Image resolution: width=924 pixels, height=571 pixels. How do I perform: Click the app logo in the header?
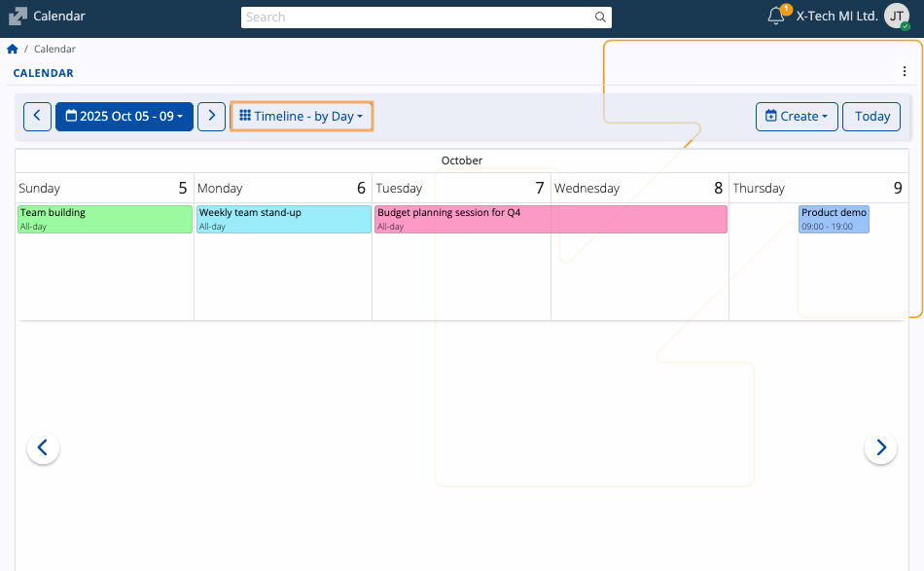(18, 17)
